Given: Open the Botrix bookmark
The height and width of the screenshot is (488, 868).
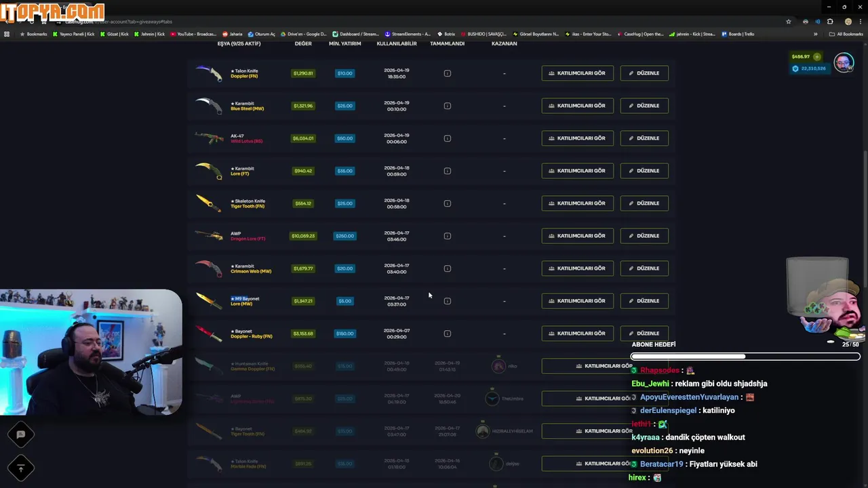Looking at the screenshot, I should click(446, 34).
